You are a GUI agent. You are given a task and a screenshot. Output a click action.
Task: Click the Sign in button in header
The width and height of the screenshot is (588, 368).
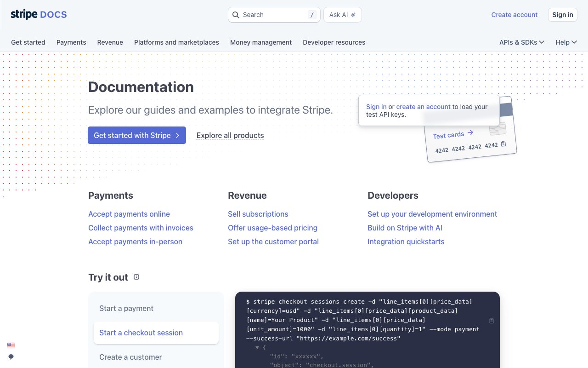pos(562,15)
